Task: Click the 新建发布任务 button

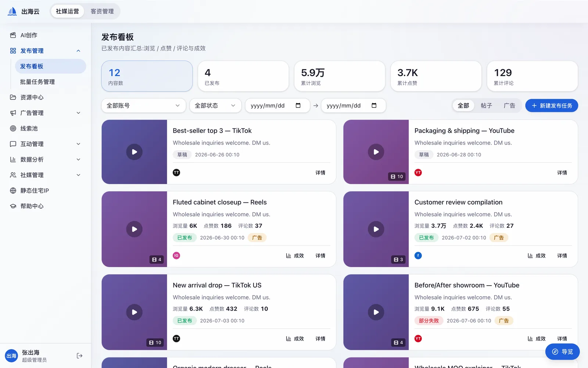Action: (x=552, y=106)
